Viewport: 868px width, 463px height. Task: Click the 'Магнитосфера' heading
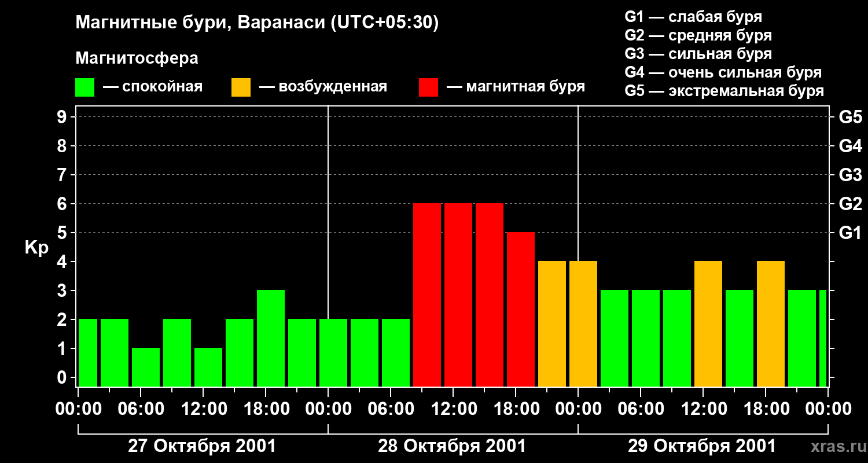point(137,58)
